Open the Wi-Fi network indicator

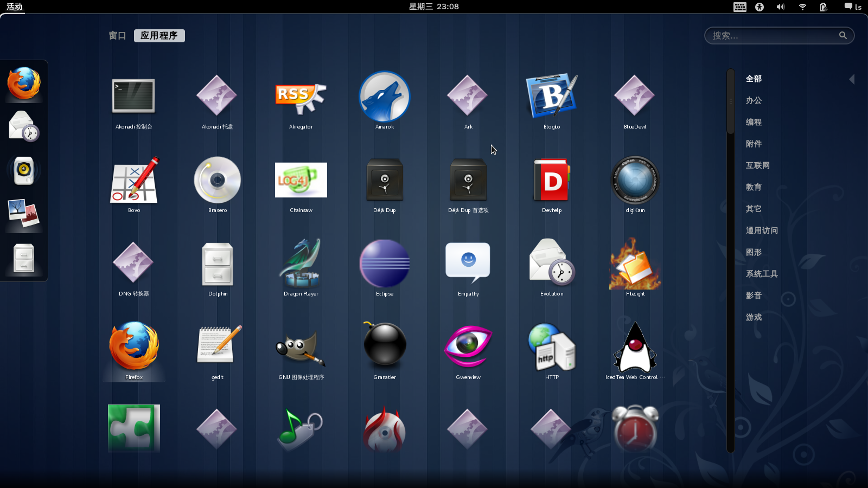tap(802, 7)
